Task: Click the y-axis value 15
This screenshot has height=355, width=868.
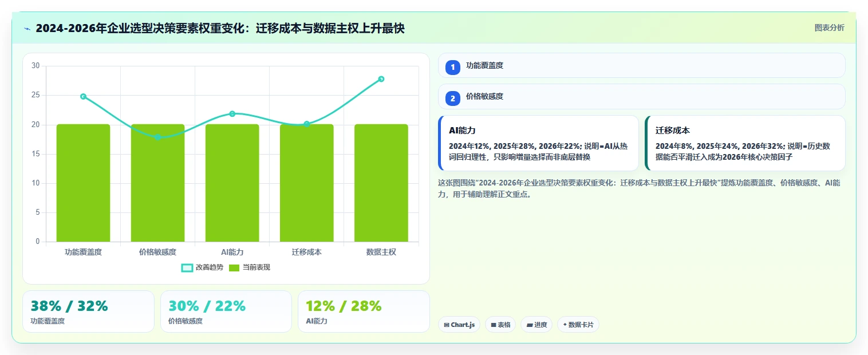Action: click(x=36, y=153)
